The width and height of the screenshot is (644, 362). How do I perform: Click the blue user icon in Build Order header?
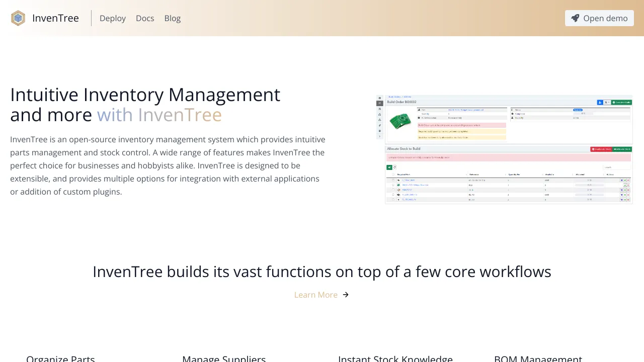pos(600,102)
